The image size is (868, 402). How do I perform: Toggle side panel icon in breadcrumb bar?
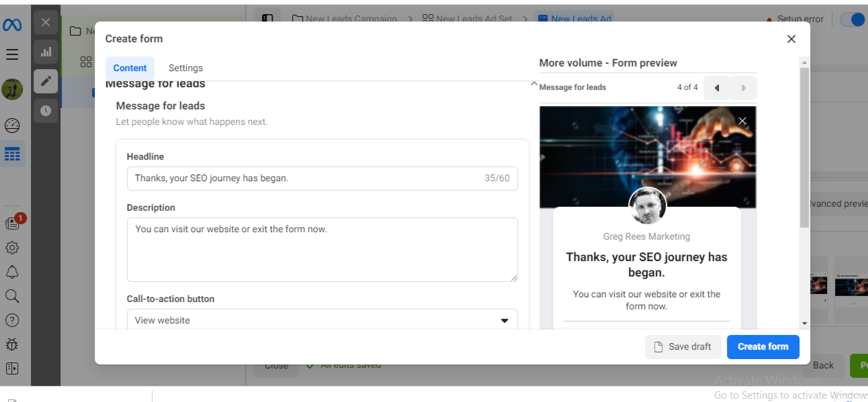(x=267, y=19)
